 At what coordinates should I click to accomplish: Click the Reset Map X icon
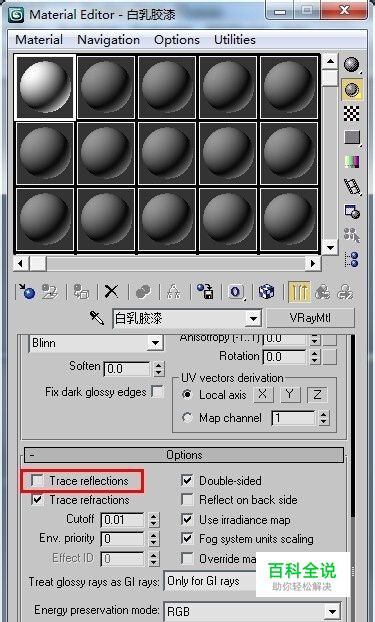pos(112,292)
